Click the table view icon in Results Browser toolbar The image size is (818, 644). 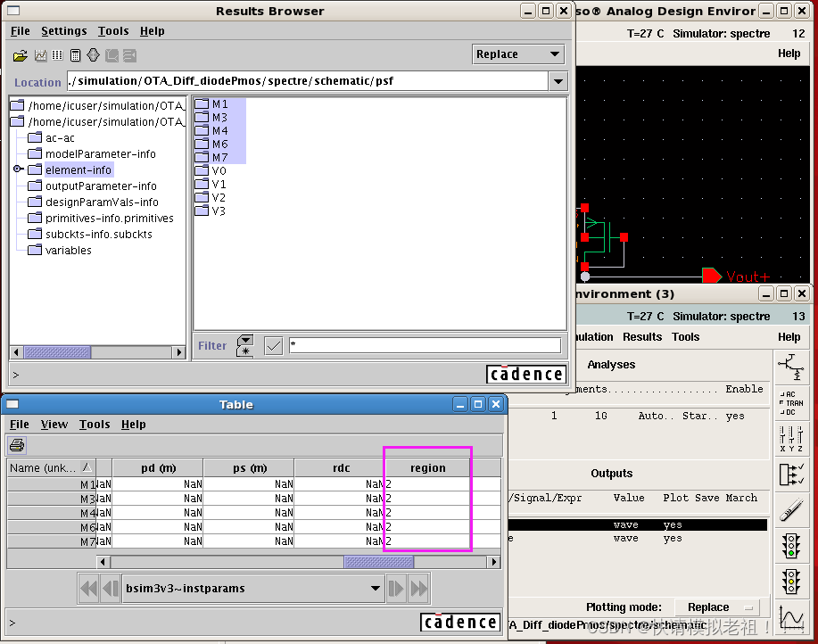tap(57, 55)
